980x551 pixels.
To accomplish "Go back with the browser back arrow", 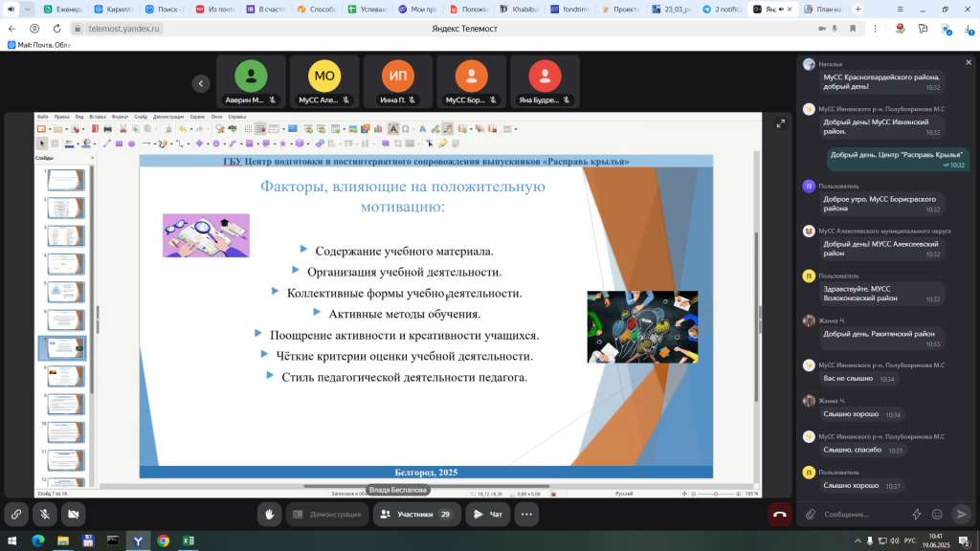I will point(11,29).
